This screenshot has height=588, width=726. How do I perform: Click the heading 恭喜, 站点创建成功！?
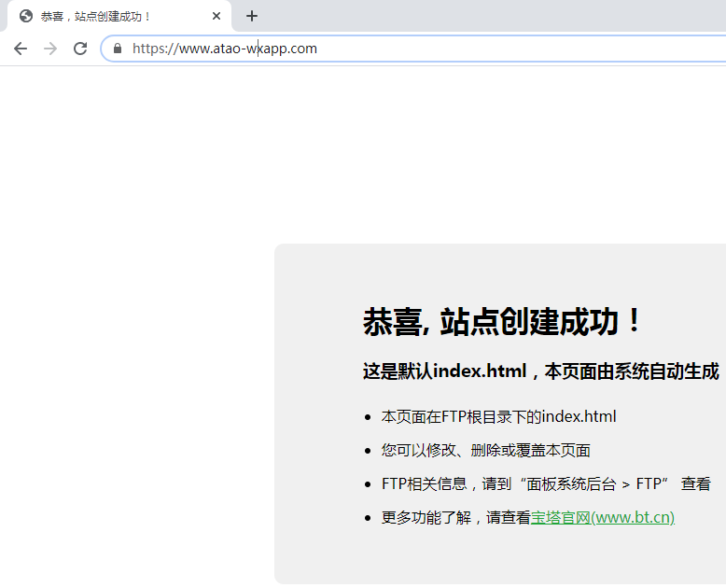tap(502, 321)
